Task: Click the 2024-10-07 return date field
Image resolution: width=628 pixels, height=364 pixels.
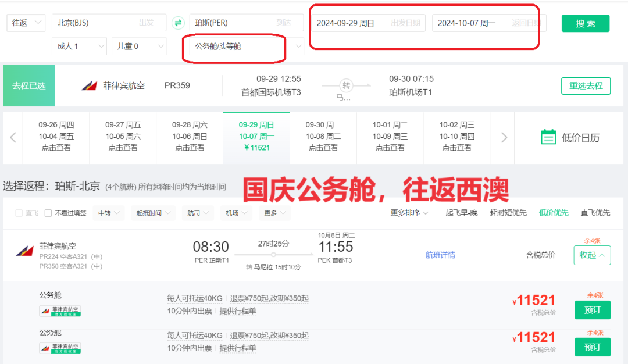Action: (x=489, y=23)
